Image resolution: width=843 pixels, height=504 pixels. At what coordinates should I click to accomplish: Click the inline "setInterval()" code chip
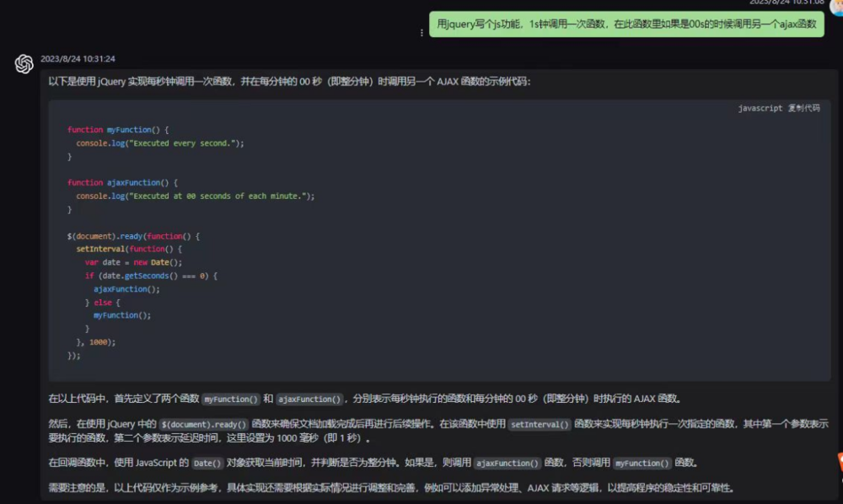(540, 424)
